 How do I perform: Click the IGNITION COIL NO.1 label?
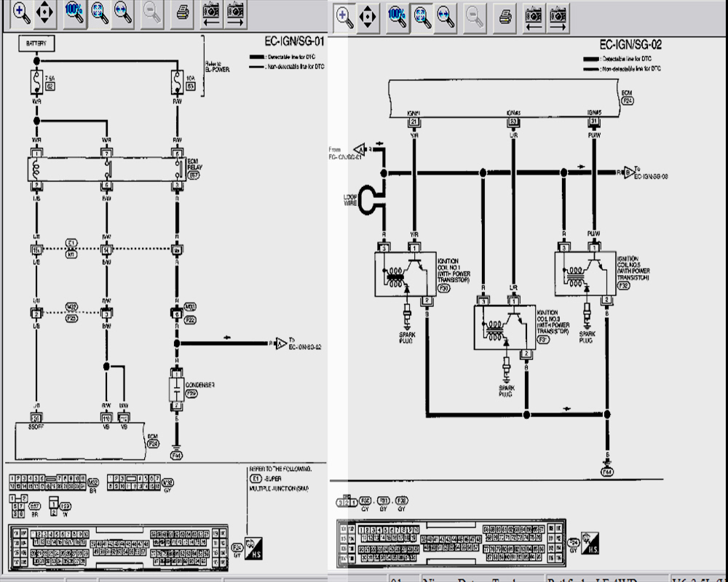[x=454, y=271]
